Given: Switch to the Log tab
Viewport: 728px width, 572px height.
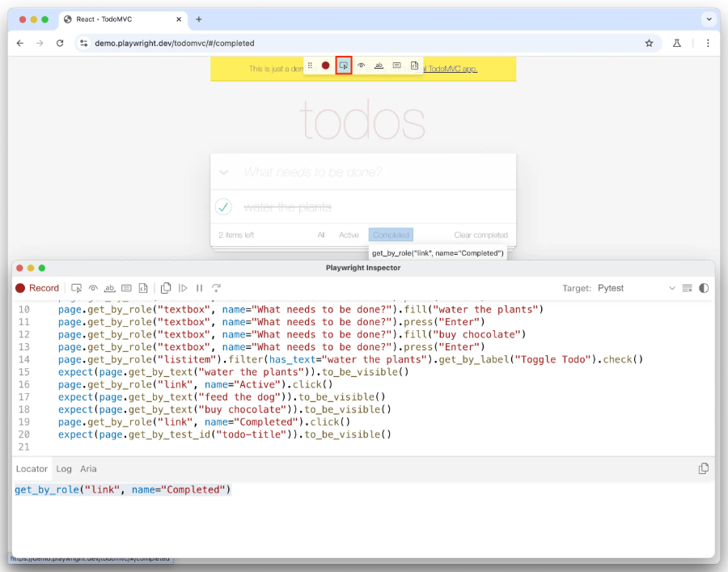Looking at the screenshot, I should tap(64, 468).
